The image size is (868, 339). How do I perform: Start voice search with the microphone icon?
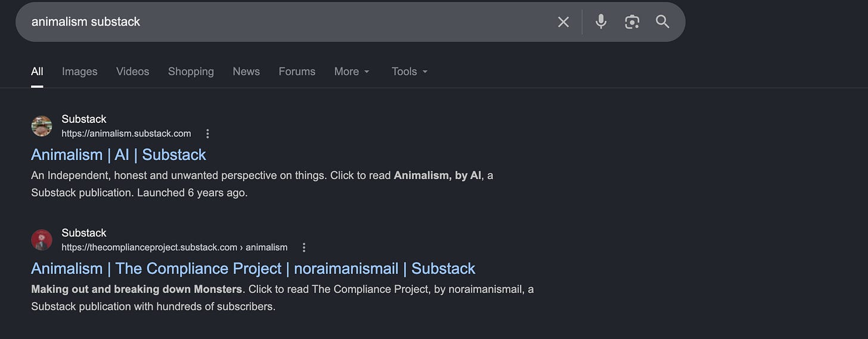(x=601, y=22)
